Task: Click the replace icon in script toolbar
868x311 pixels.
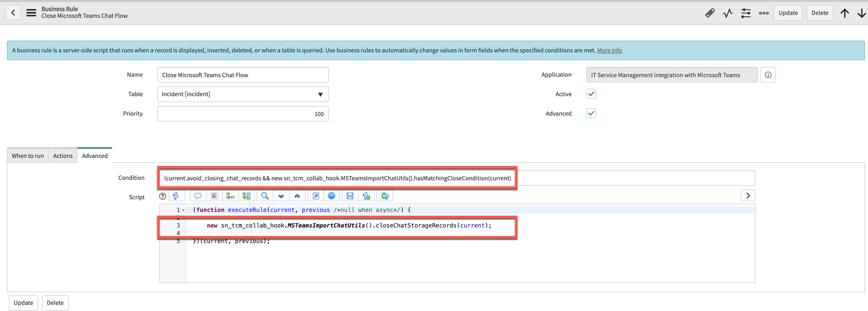Action: click(x=230, y=196)
